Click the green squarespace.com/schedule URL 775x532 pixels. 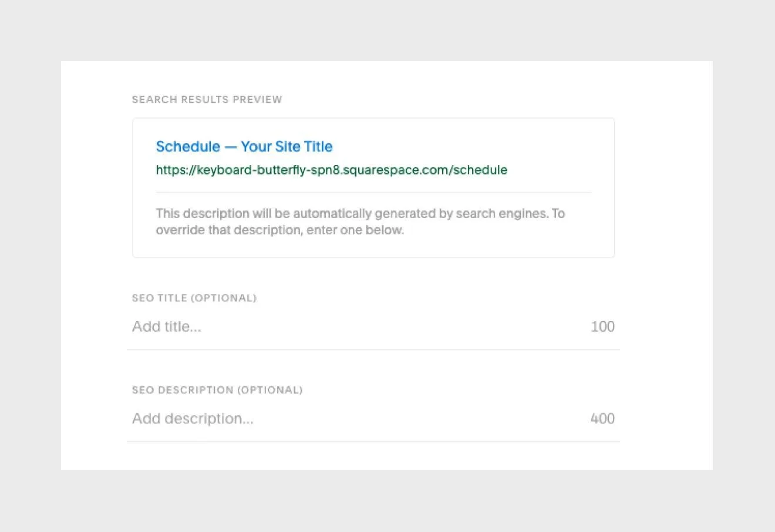tap(331, 170)
